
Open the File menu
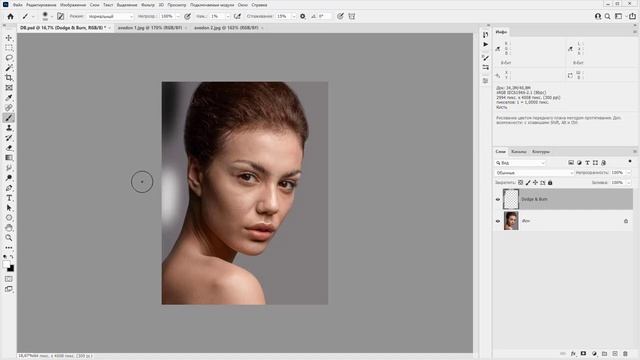click(18, 5)
